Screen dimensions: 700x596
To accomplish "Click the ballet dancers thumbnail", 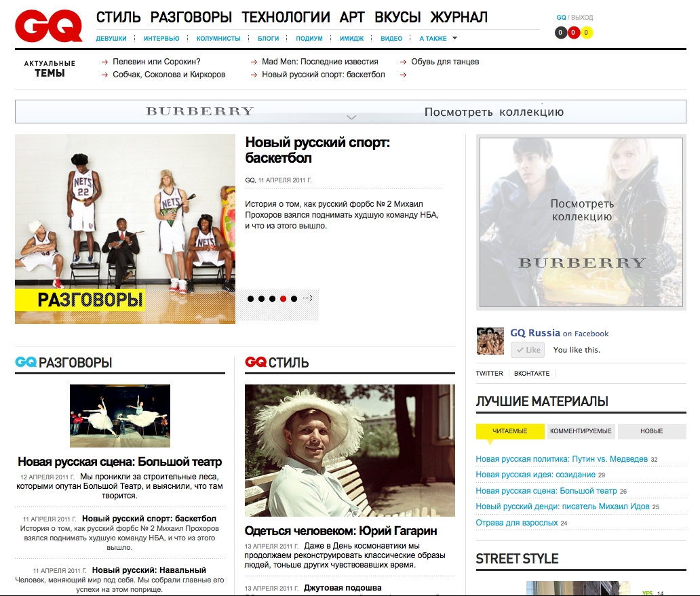I will coord(120,416).
